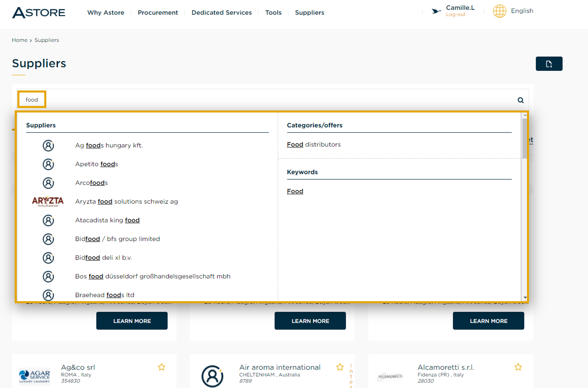The width and height of the screenshot is (588, 388).
Task: Click the Camille.L user name
Action: click(460, 8)
